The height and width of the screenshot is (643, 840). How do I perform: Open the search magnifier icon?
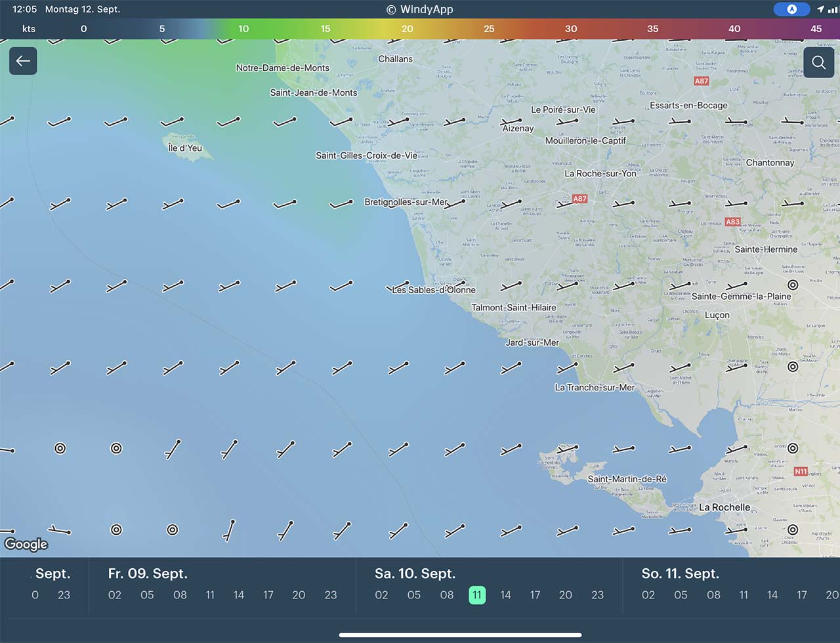[x=818, y=62]
